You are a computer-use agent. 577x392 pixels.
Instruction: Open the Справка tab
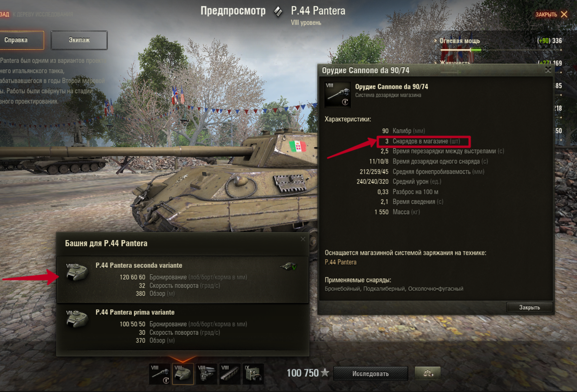tap(19, 40)
